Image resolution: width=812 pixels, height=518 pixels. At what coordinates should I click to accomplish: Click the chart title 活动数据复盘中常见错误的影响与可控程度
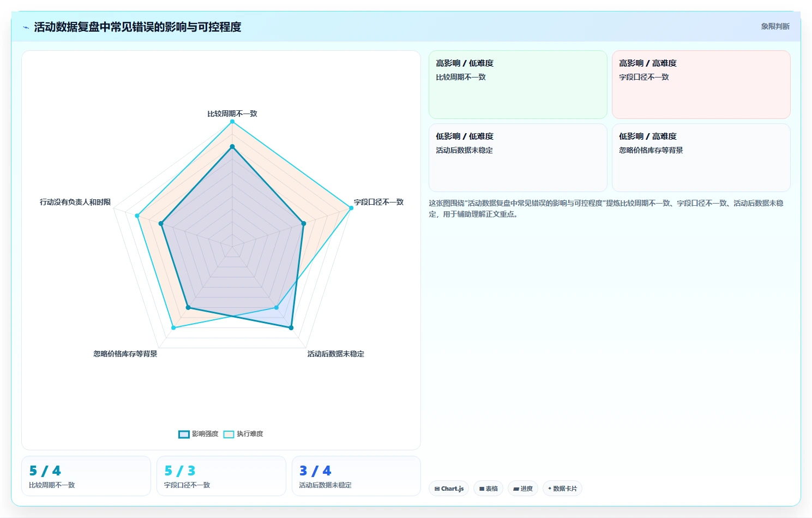click(x=137, y=27)
